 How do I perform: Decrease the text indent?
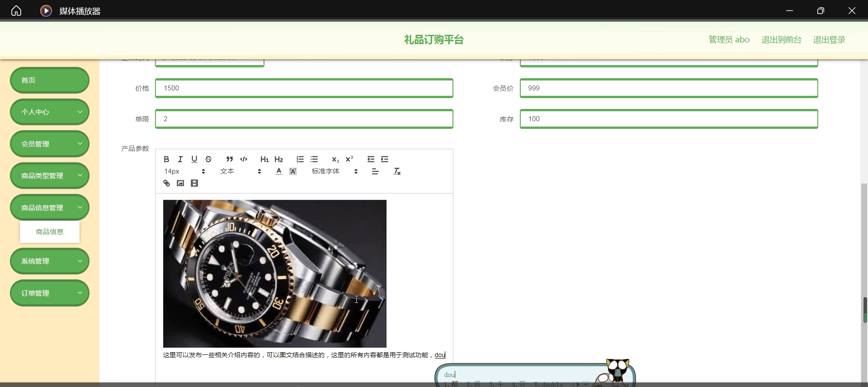tap(371, 159)
